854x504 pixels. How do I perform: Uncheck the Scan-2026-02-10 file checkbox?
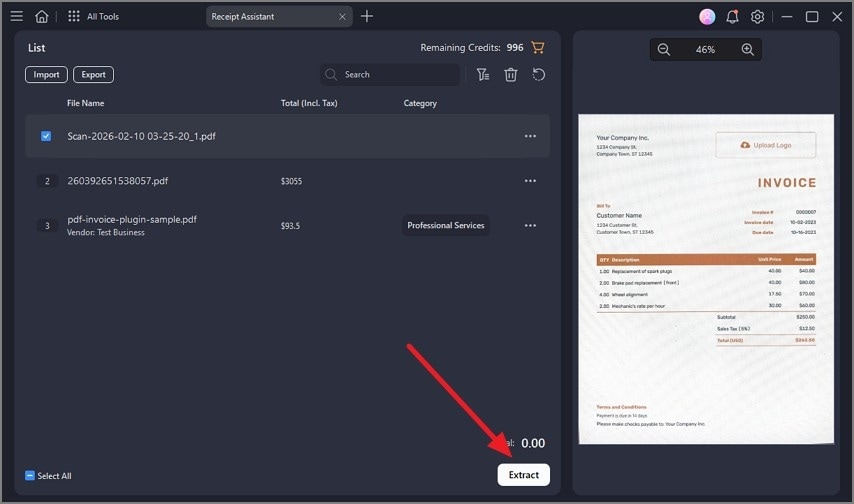point(46,136)
